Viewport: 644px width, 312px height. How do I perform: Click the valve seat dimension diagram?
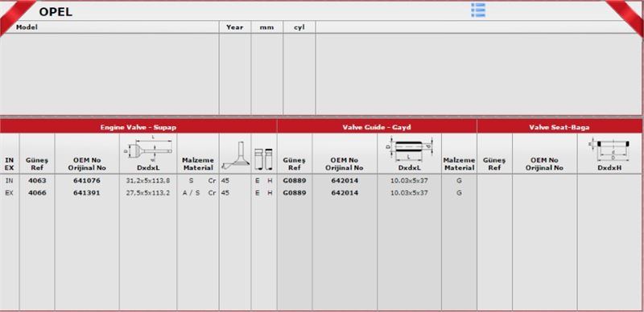click(x=609, y=150)
